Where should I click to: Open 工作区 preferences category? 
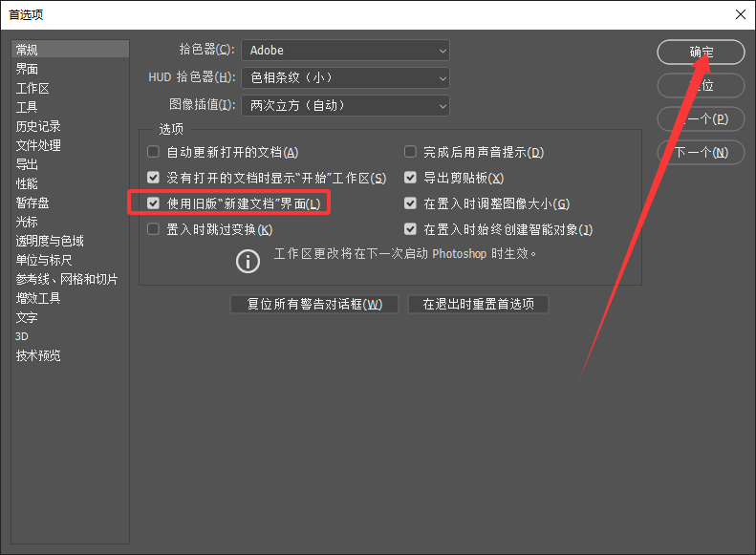71,88
